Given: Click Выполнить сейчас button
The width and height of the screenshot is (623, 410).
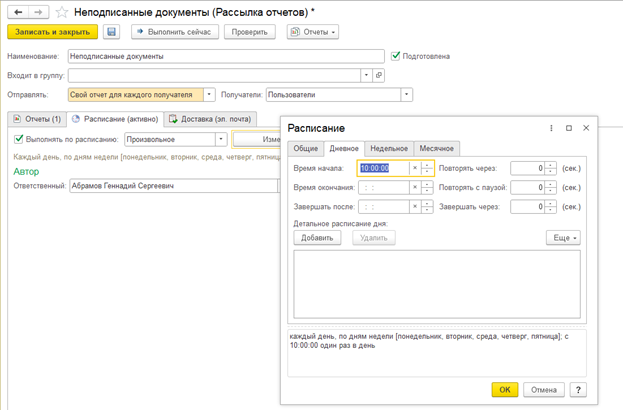Looking at the screenshot, I should click(175, 32).
